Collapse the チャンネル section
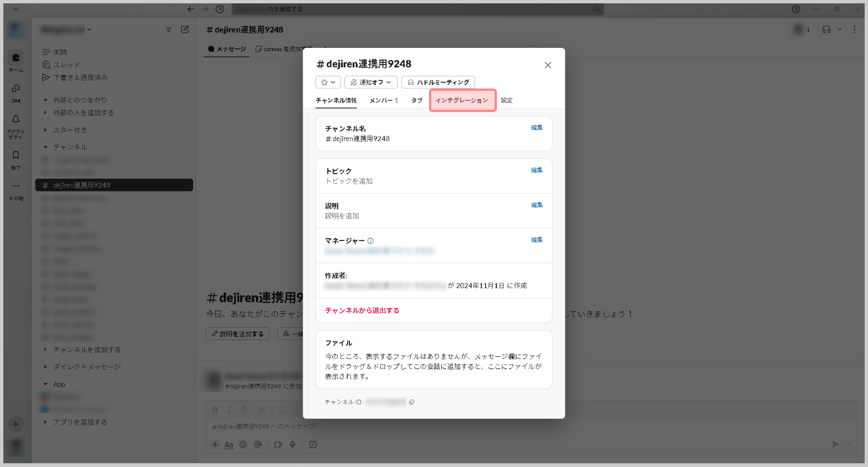Viewport: 868px width, 467px height. [45, 148]
